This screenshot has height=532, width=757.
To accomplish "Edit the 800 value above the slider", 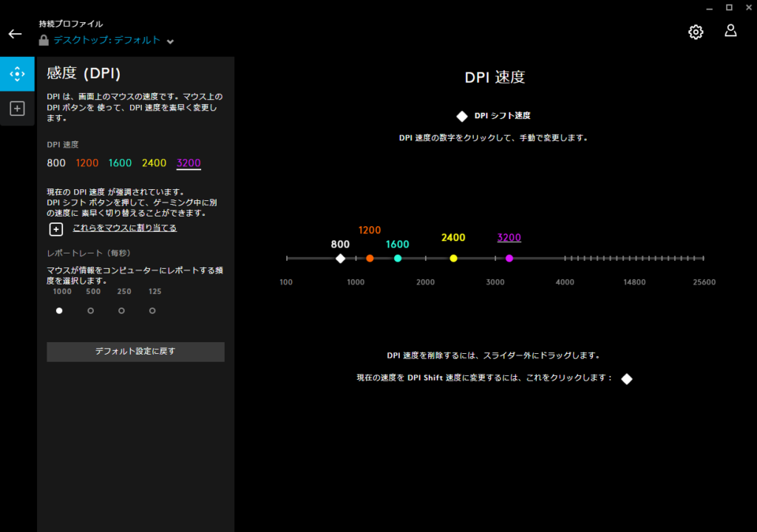I will point(340,245).
